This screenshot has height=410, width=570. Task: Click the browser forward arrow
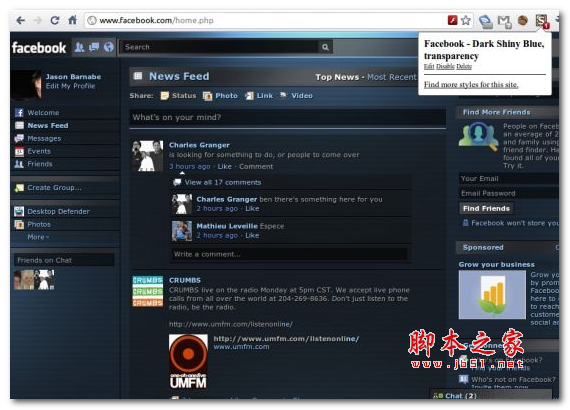coord(38,20)
